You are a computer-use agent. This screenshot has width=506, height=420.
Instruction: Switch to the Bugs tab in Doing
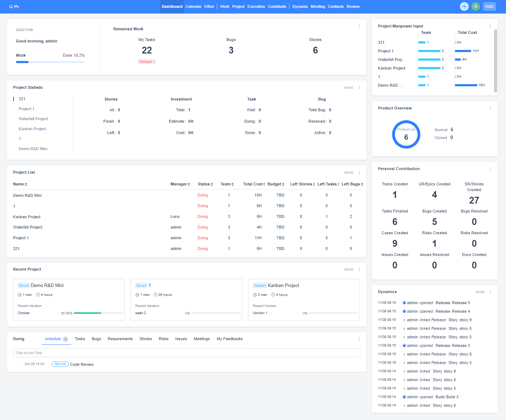[x=96, y=339]
